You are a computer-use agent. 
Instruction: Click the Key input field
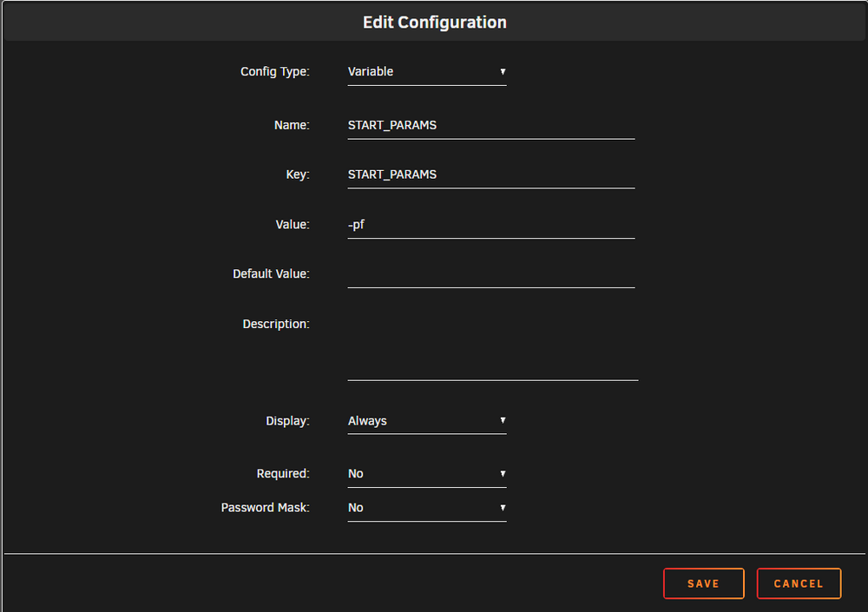click(x=491, y=175)
